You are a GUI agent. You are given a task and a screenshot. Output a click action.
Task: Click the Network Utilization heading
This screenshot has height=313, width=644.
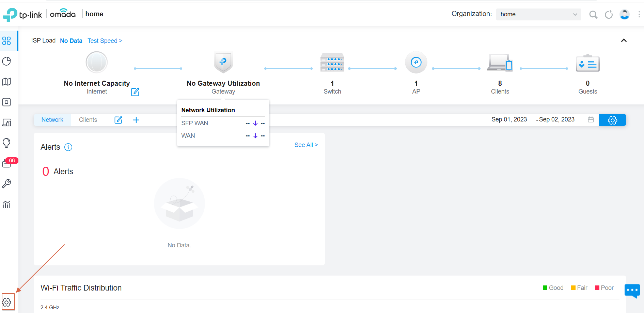208,110
